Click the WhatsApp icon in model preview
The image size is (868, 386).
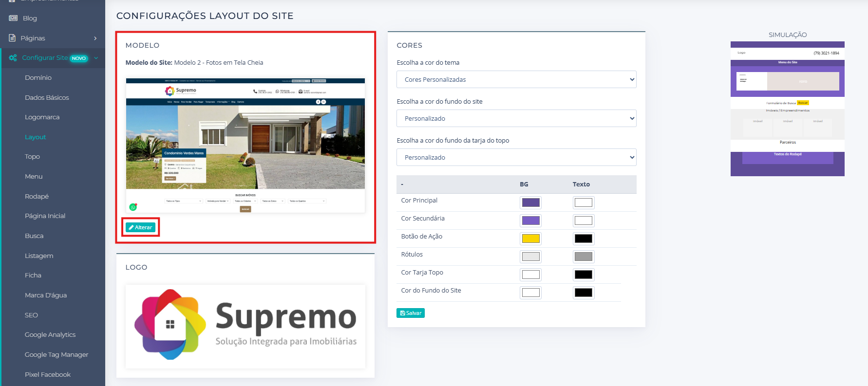pyautogui.click(x=133, y=207)
